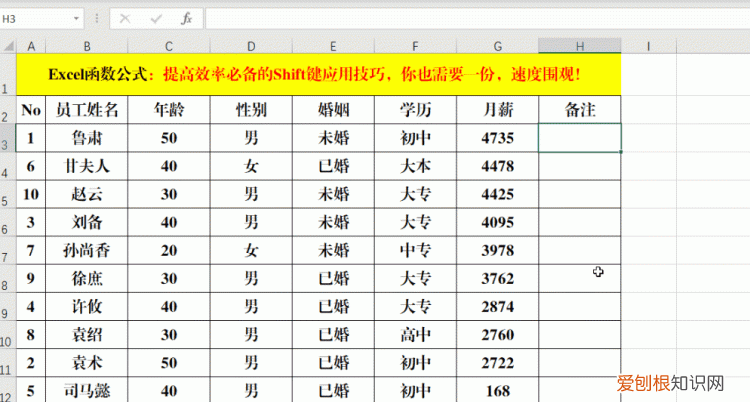The width and height of the screenshot is (750, 402).
Task: Select column I header
Action: (x=649, y=46)
